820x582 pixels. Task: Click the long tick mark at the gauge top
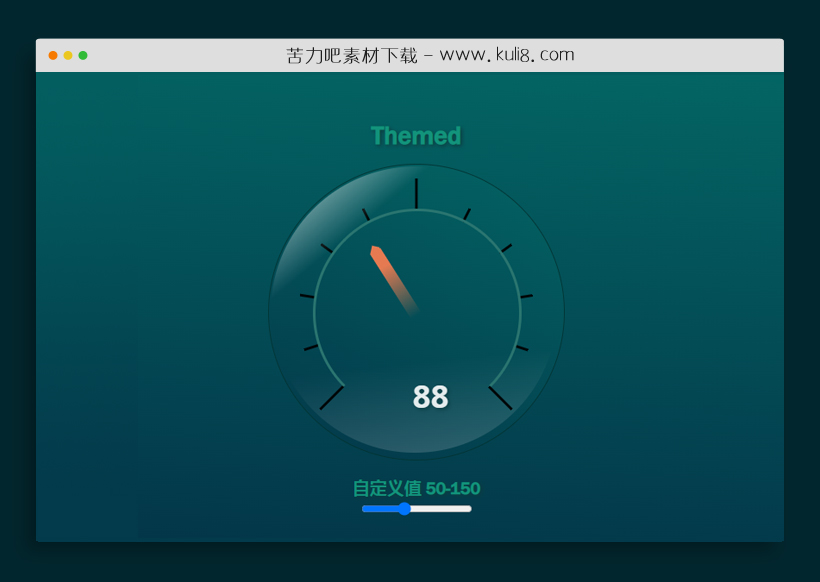(x=416, y=193)
